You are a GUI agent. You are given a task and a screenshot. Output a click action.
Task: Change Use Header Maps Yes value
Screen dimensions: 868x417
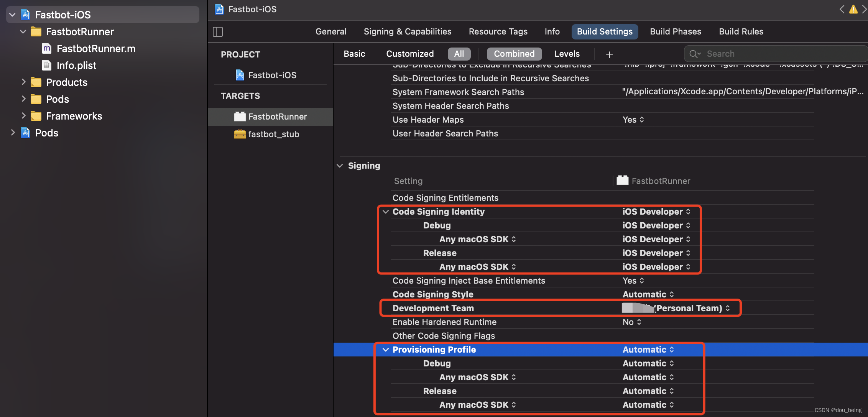pyautogui.click(x=633, y=120)
